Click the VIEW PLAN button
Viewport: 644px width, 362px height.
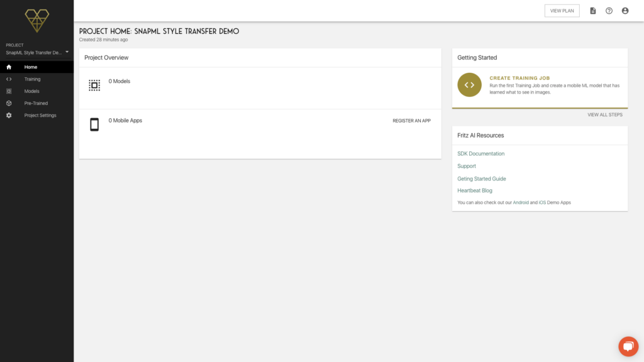click(562, 11)
